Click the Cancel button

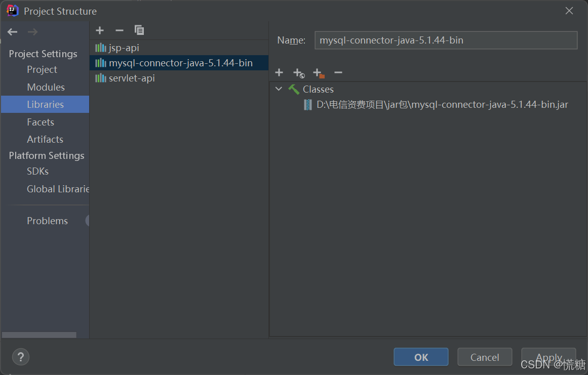click(485, 357)
